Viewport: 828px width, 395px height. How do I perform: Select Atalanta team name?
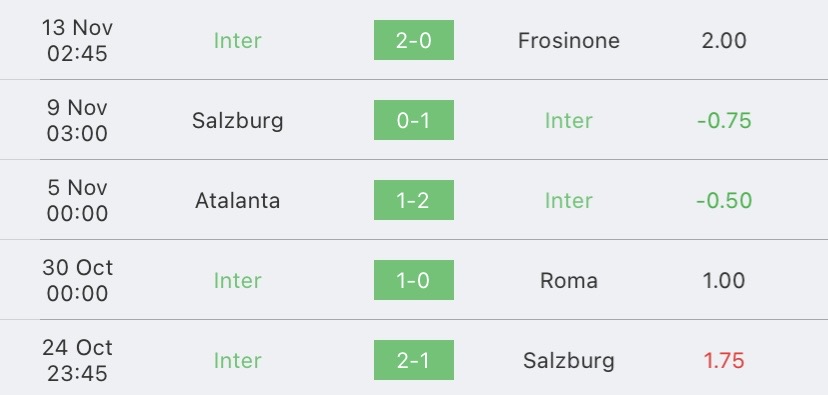(x=237, y=201)
